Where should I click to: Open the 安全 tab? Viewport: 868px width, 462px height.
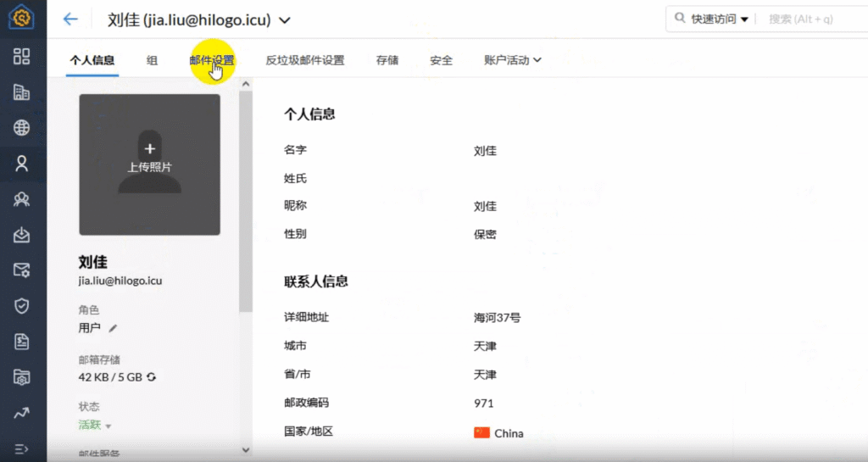click(441, 60)
